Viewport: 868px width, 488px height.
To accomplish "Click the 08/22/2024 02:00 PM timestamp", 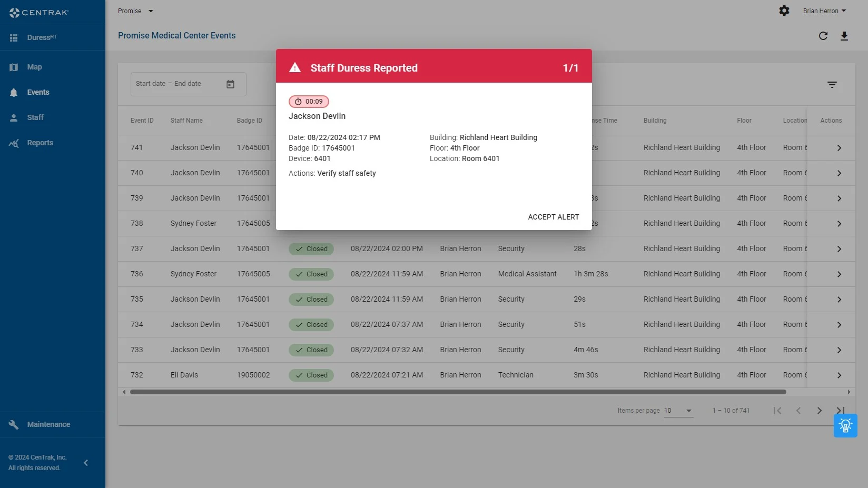I will [387, 249].
